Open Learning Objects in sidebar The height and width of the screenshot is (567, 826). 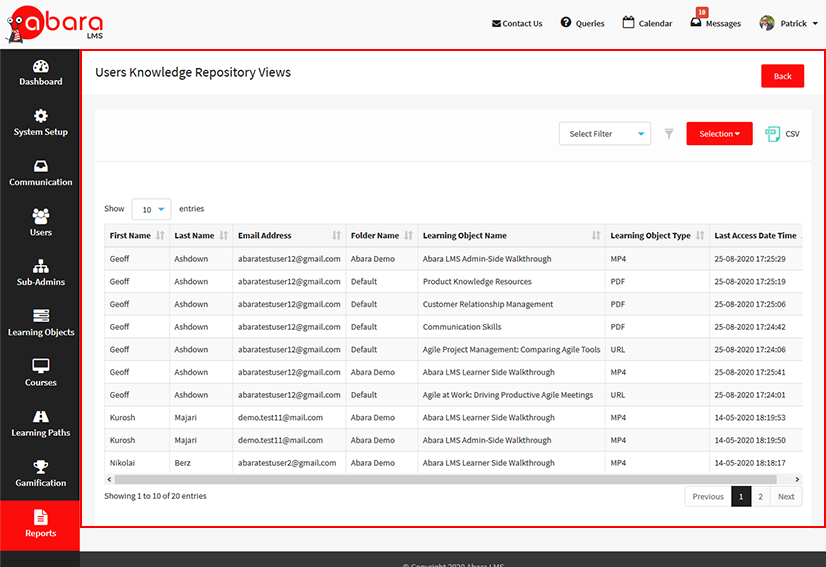41,323
